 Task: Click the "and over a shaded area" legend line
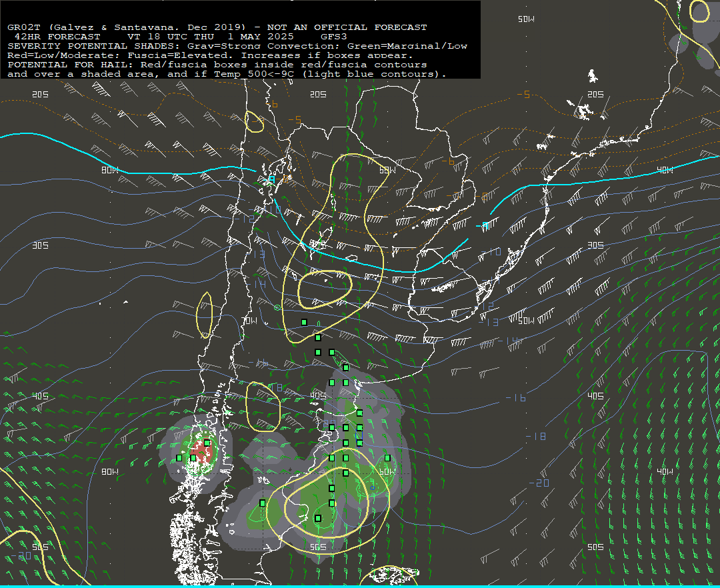[x=227, y=74]
